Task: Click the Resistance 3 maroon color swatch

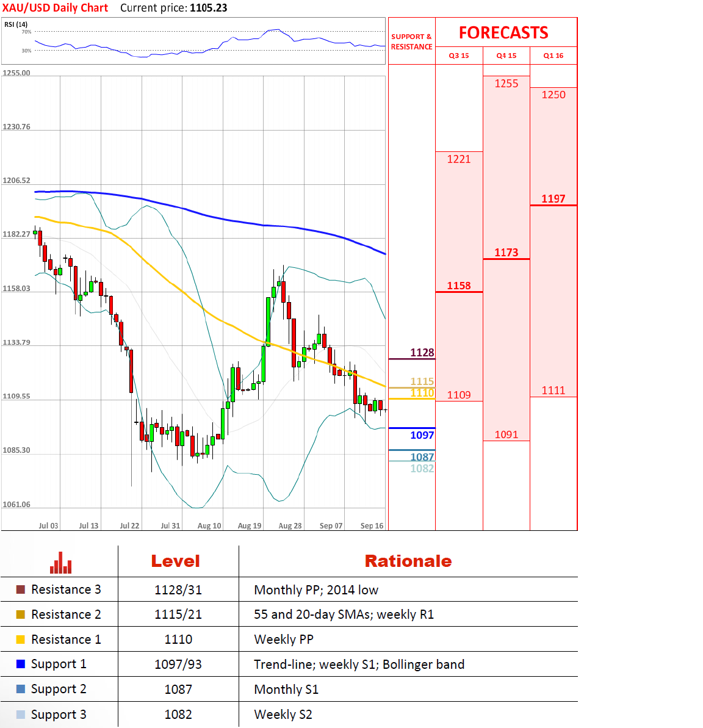Action: pos(20,589)
